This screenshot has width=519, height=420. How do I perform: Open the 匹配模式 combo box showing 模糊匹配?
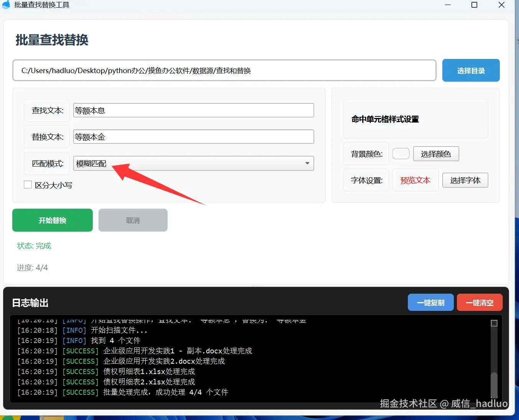194,163
